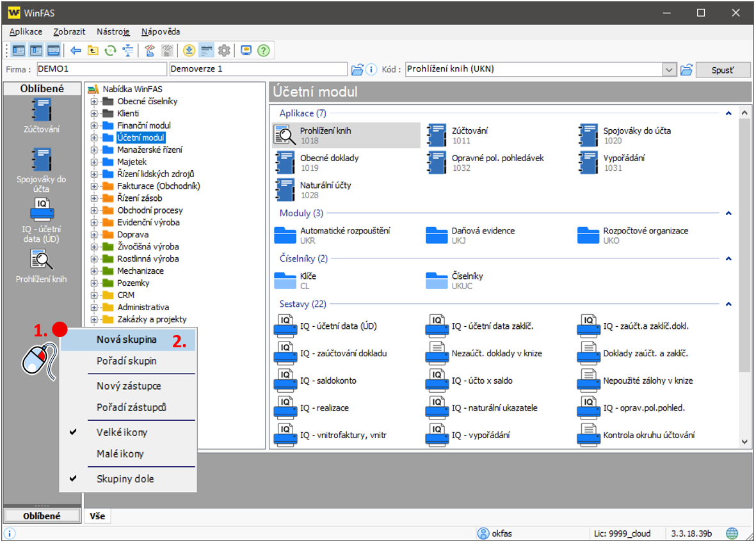Viewport: 756px width, 543px height.
Task: Collapse the Aplikace (7) section
Action: click(728, 113)
